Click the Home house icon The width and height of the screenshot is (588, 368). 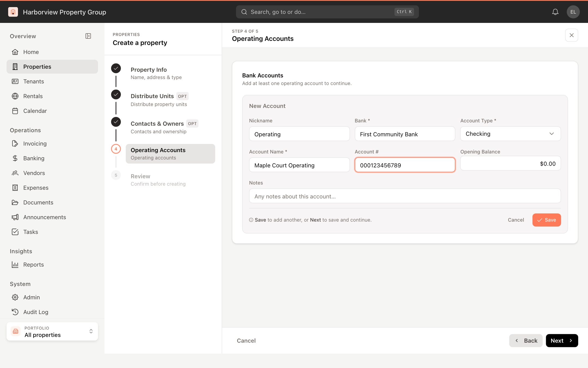[x=15, y=52]
